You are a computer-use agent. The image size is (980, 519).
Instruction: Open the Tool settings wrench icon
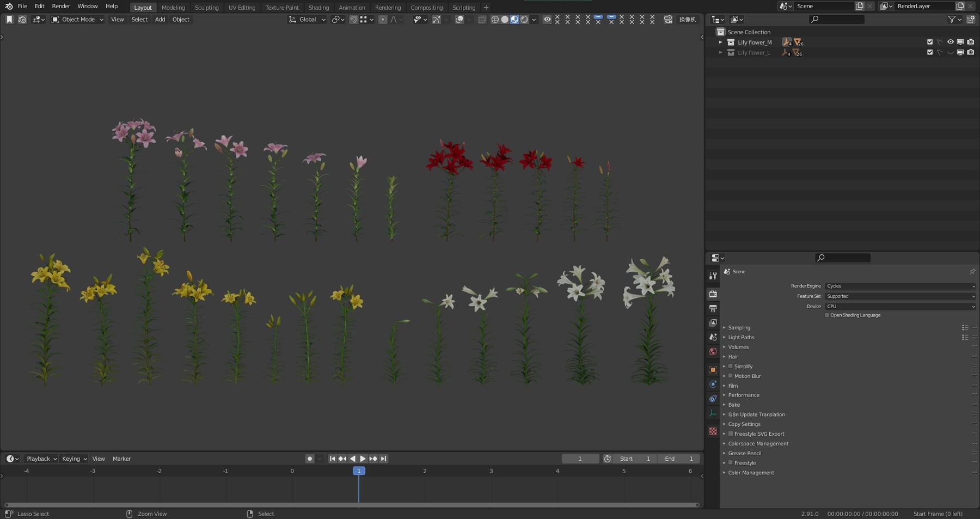click(713, 275)
